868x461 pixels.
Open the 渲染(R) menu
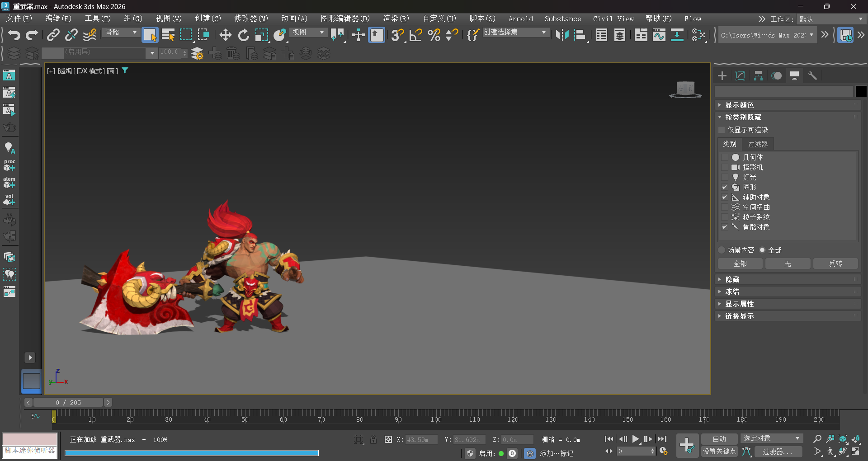pos(396,19)
